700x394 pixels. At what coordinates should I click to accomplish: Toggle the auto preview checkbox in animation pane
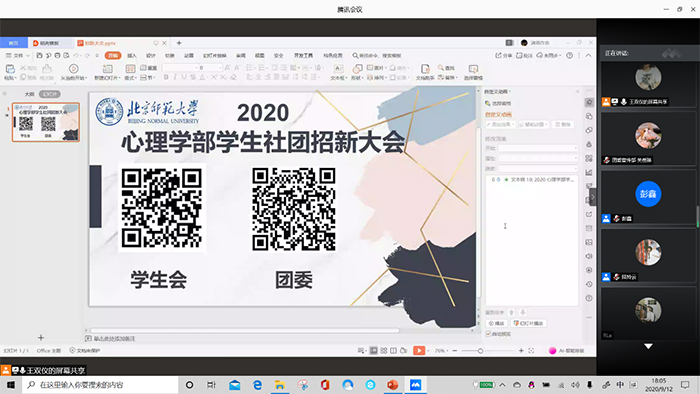pyautogui.click(x=488, y=334)
